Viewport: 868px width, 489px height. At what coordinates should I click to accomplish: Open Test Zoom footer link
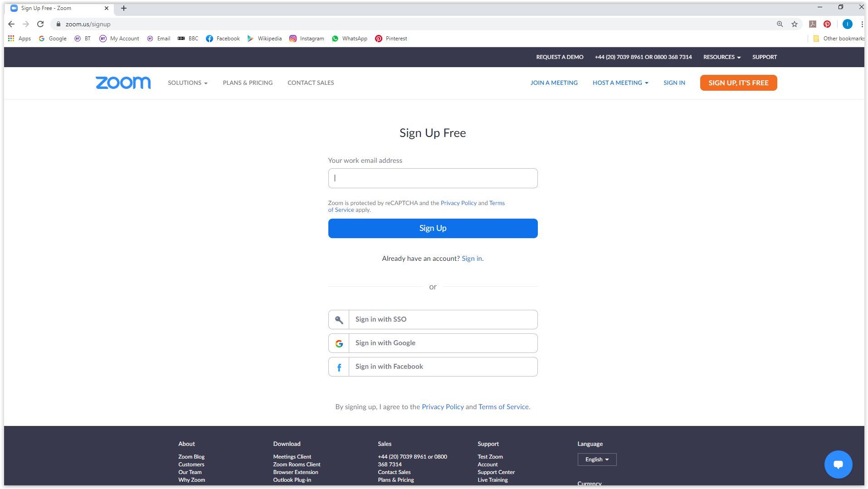pyautogui.click(x=490, y=457)
